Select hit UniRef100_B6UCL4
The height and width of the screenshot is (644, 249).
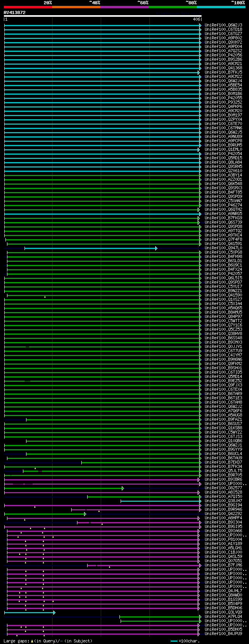[x=223, y=453]
